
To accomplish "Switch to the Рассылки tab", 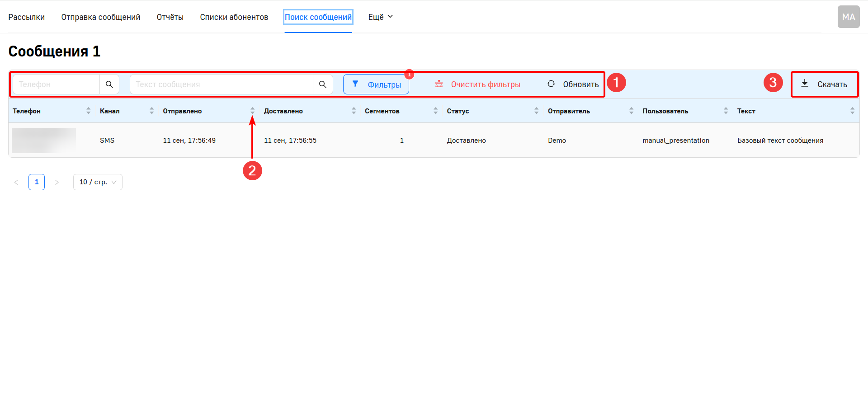I will pos(27,17).
